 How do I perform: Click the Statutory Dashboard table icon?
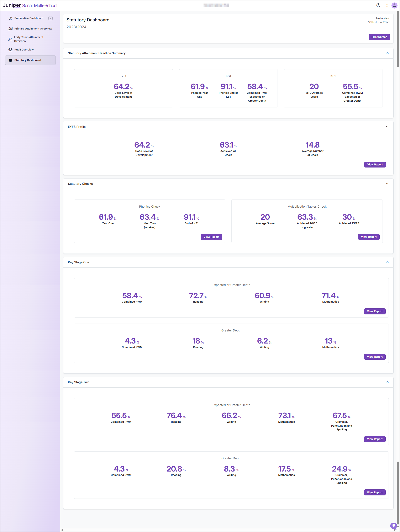(10, 60)
